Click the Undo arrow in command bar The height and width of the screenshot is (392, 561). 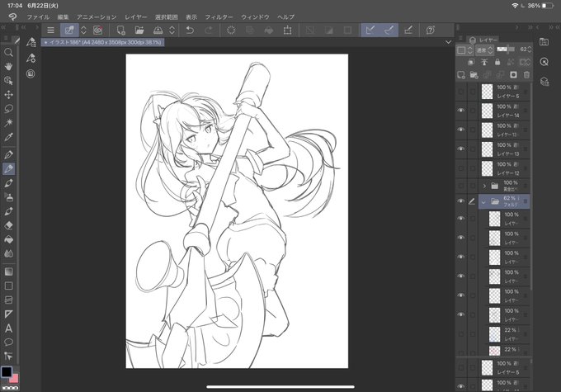(x=190, y=30)
